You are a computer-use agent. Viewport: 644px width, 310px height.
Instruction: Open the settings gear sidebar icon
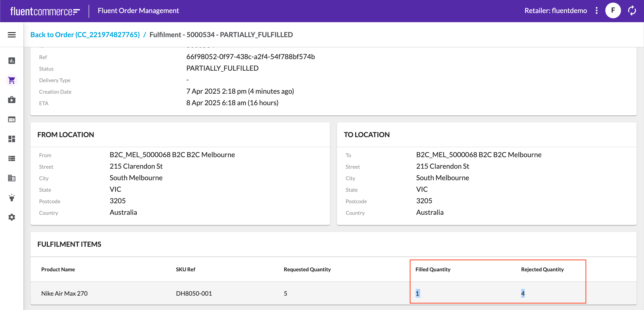tap(12, 217)
